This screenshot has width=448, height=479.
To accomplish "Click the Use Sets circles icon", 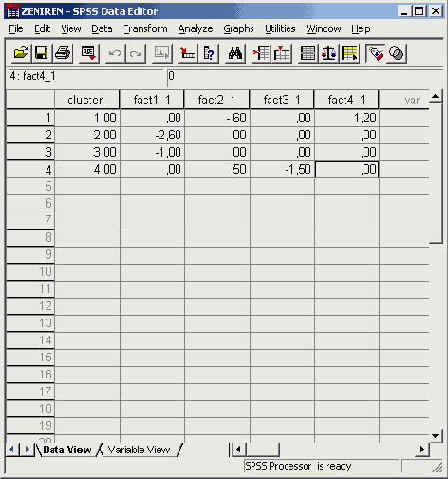I will coord(397,53).
